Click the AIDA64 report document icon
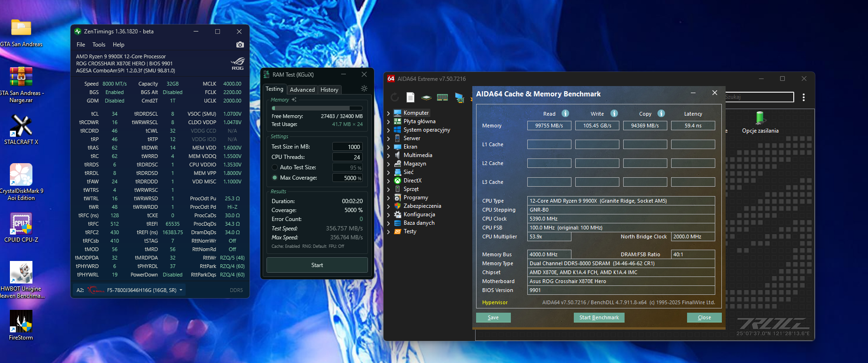 click(x=410, y=97)
